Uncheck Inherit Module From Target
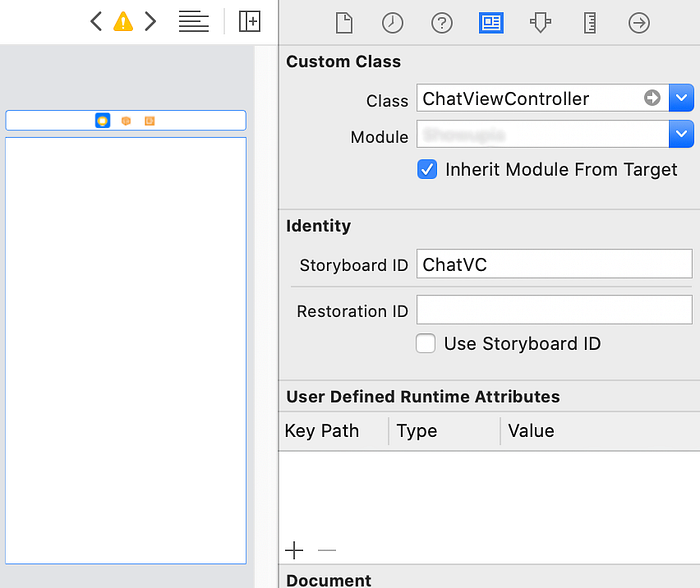The height and width of the screenshot is (588, 700). tap(427, 170)
